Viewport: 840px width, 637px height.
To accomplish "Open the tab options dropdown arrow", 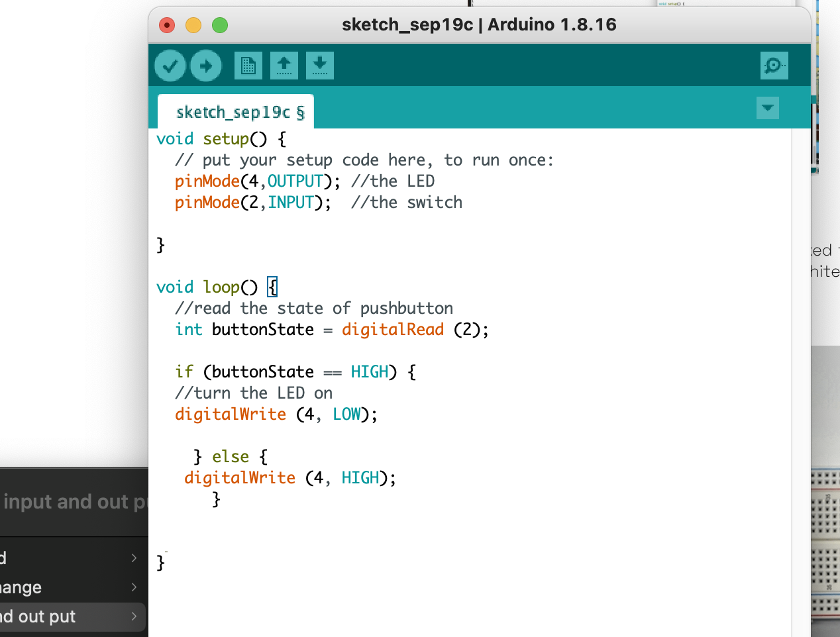I will 768,108.
